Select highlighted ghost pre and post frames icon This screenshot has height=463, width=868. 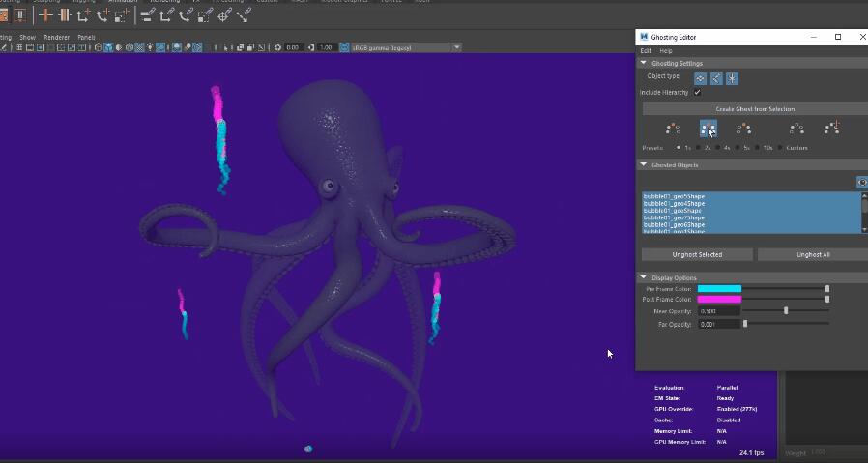708,129
